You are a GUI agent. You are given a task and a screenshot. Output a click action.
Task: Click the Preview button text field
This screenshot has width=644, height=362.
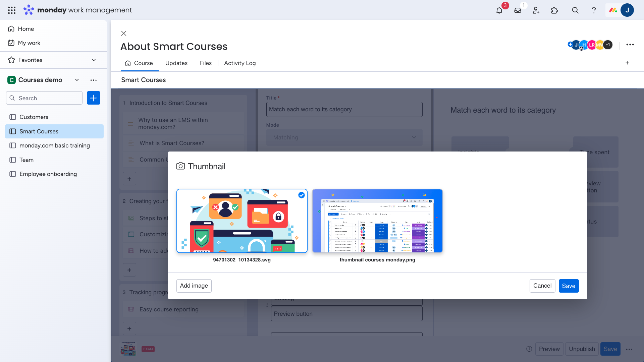pyautogui.click(x=346, y=314)
